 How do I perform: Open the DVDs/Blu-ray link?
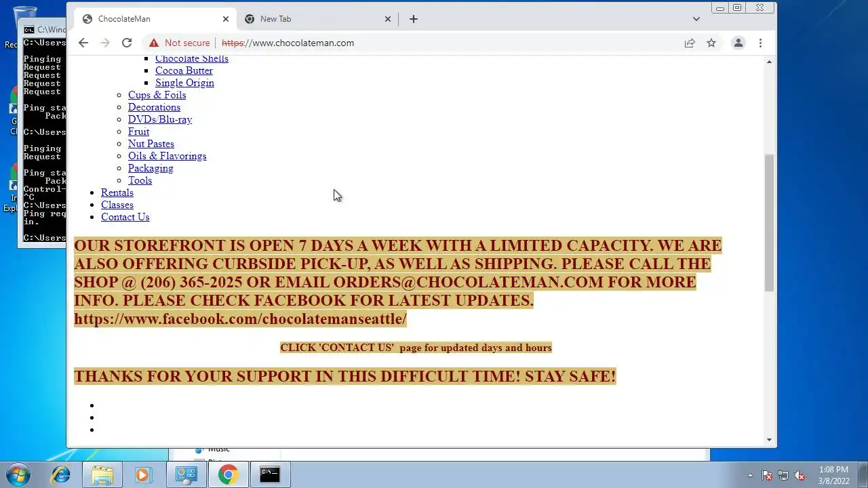pos(160,119)
